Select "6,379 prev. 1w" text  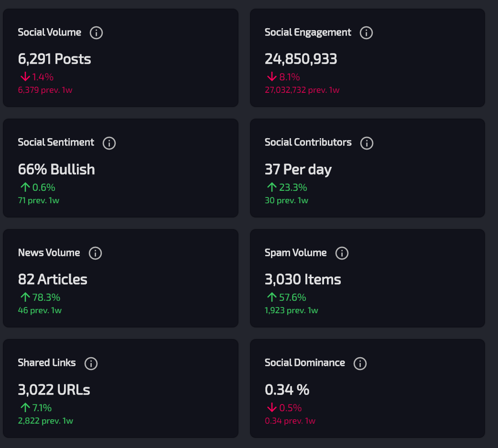click(45, 90)
